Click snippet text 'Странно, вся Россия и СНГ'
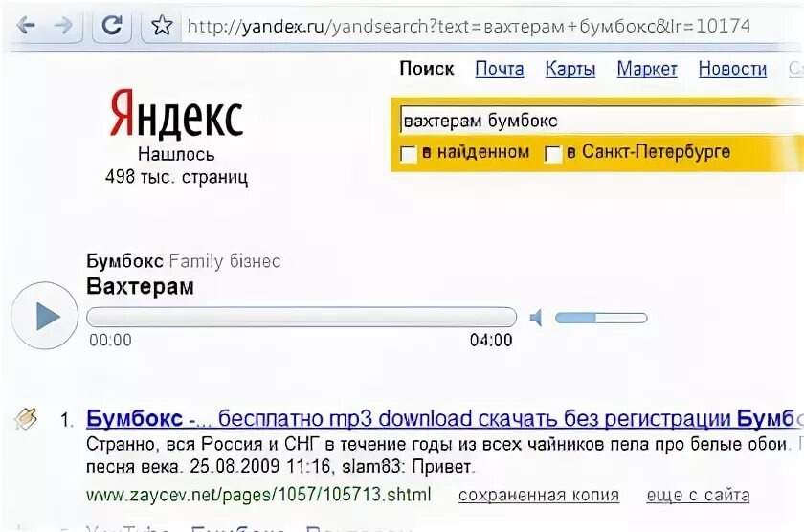804x532 pixels. pyautogui.click(x=204, y=444)
